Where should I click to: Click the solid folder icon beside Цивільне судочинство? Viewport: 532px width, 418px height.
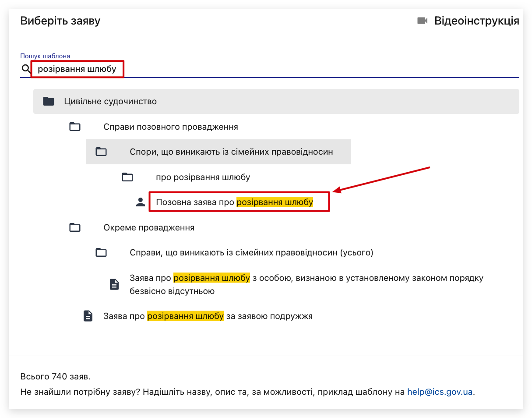[49, 102]
